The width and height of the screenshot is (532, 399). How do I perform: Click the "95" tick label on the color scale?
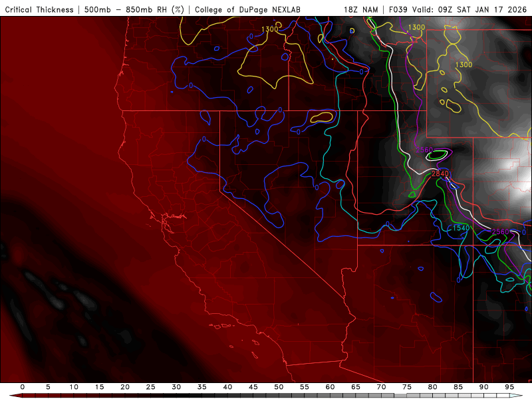(x=509, y=387)
